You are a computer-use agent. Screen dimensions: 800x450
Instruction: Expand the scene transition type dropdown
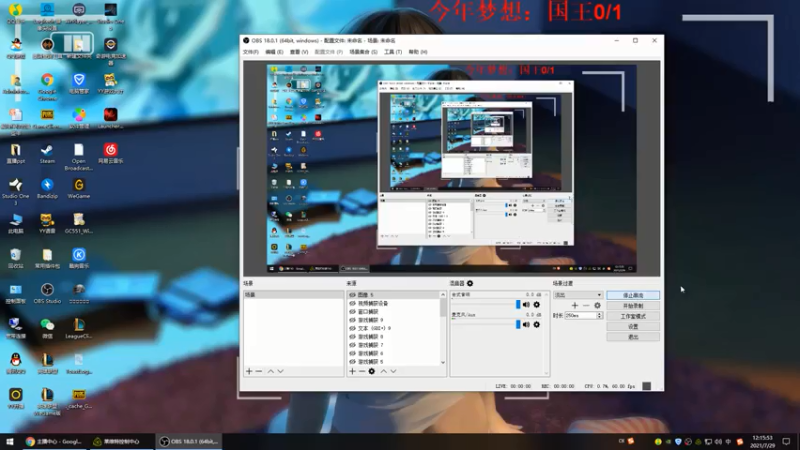578,295
